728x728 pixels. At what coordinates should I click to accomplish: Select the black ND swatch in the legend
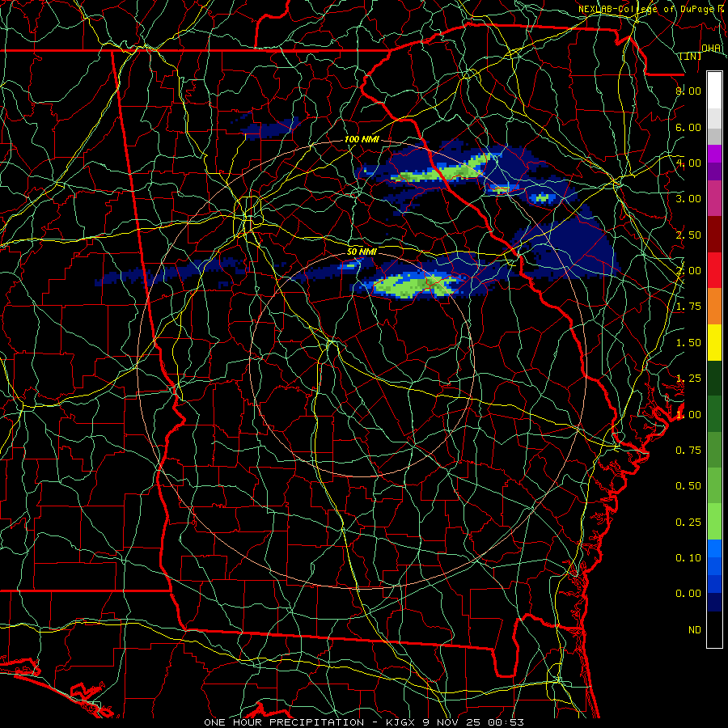coord(714,629)
